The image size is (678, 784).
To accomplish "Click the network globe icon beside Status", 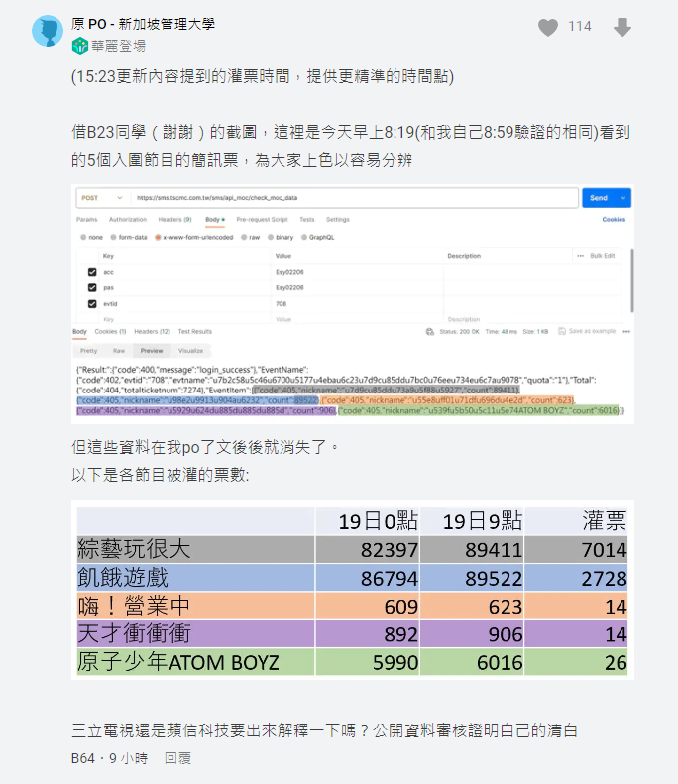I will coord(429,331).
